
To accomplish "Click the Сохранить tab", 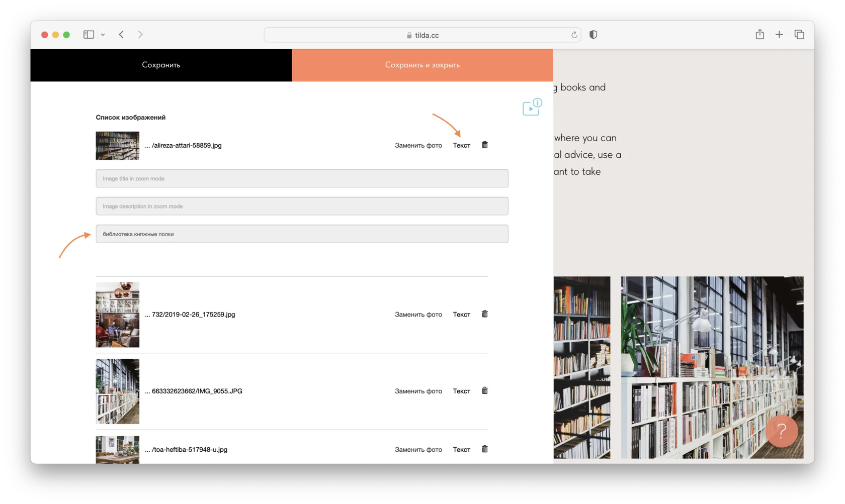I will tap(161, 65).
